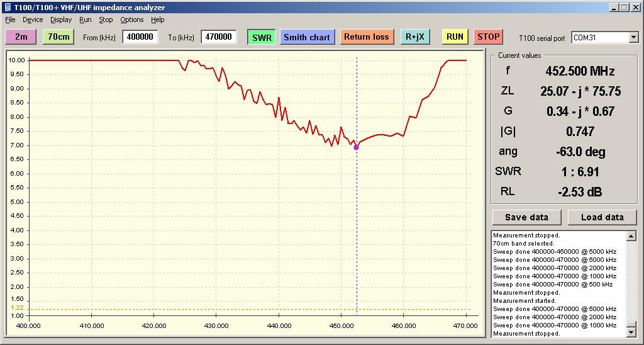Switch to SWR display

261,37
